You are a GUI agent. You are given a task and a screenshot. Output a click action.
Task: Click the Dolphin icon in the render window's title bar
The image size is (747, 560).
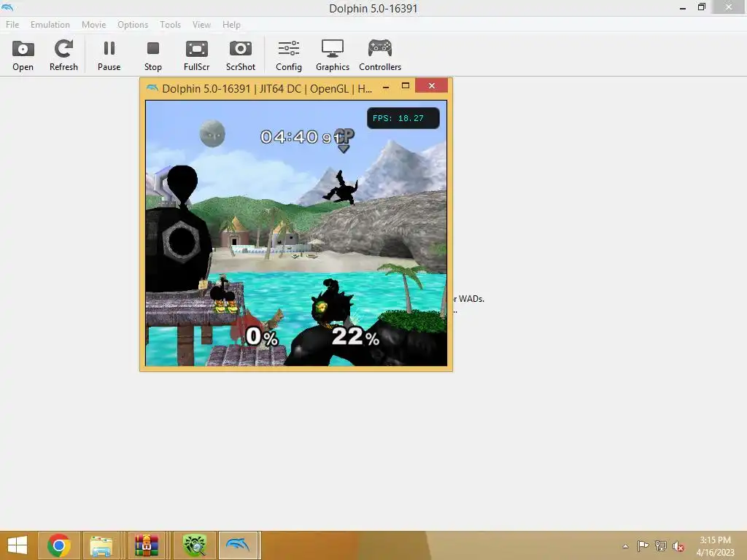pos(152,88)
